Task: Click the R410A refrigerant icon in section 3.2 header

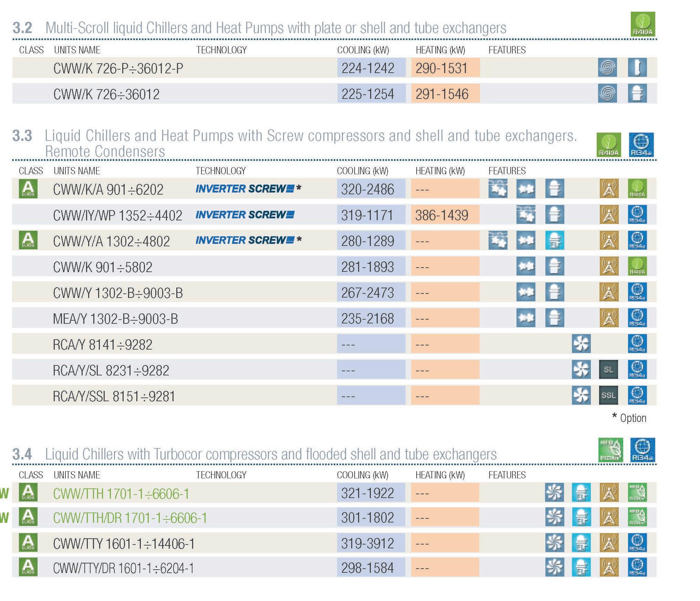Action: click(x=642, y=24)
